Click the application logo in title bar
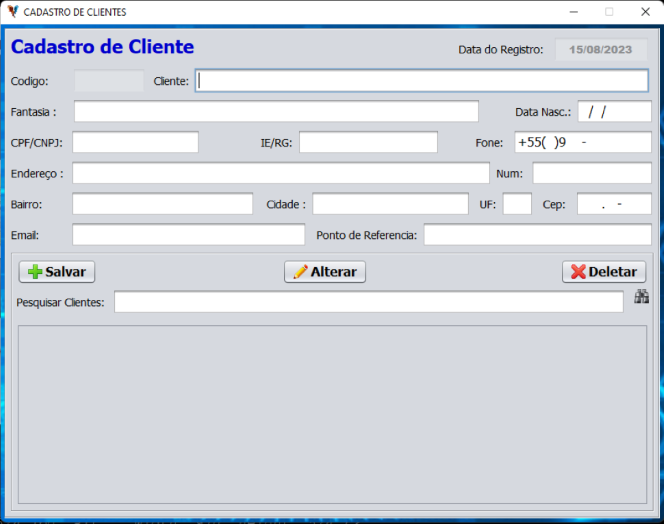This screenshot has width=664, height=524. pos(12,12)
